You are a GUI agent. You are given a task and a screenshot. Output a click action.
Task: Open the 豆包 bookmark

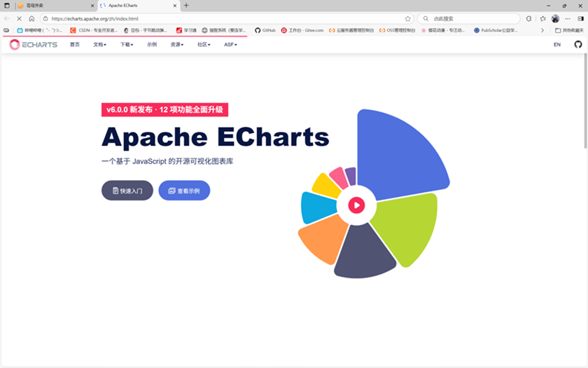tap(146, 30)
